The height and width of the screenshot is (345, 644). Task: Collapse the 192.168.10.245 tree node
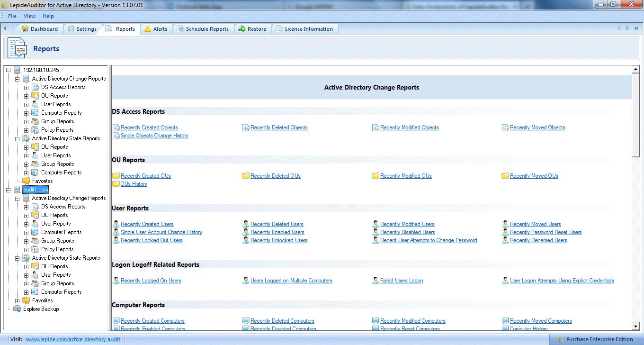[9, 70]
